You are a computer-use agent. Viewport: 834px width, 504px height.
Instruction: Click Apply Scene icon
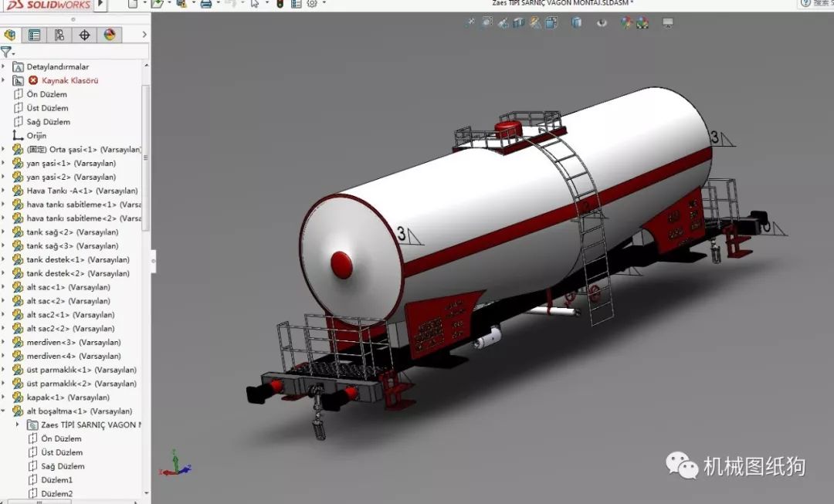[x=642, y=22]
